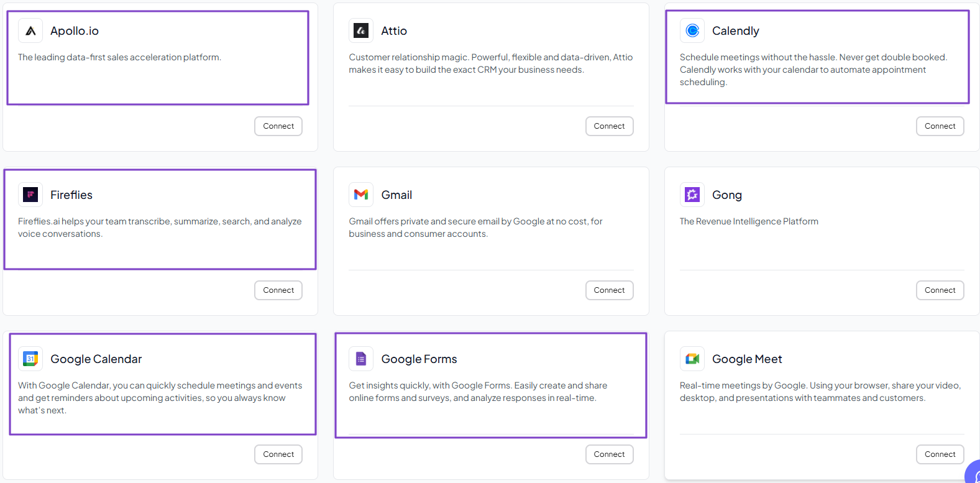Click 'Schedule meetings without the hassle' description

[x=813, y=70]
